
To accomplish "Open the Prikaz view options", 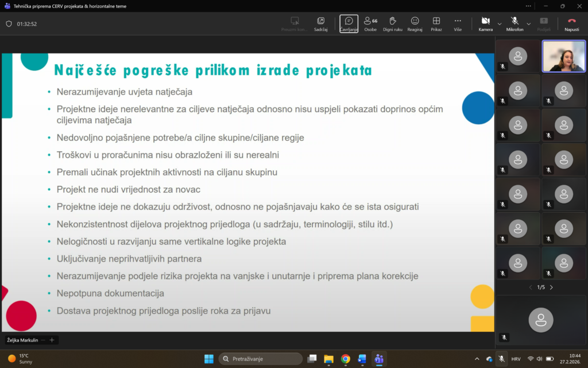I will coord(436,24).
